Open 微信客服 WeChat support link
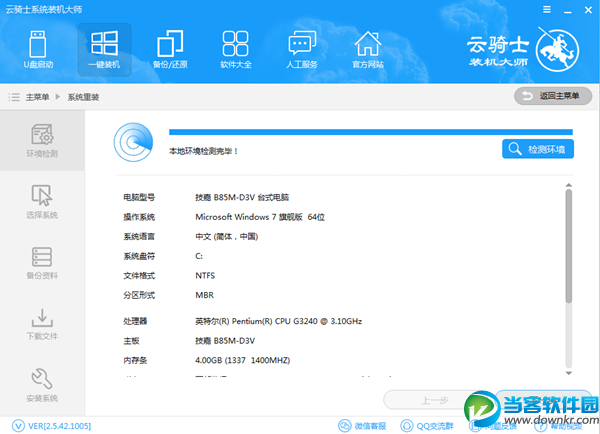This screenshot has height=434, width=600. coord(362,426)
